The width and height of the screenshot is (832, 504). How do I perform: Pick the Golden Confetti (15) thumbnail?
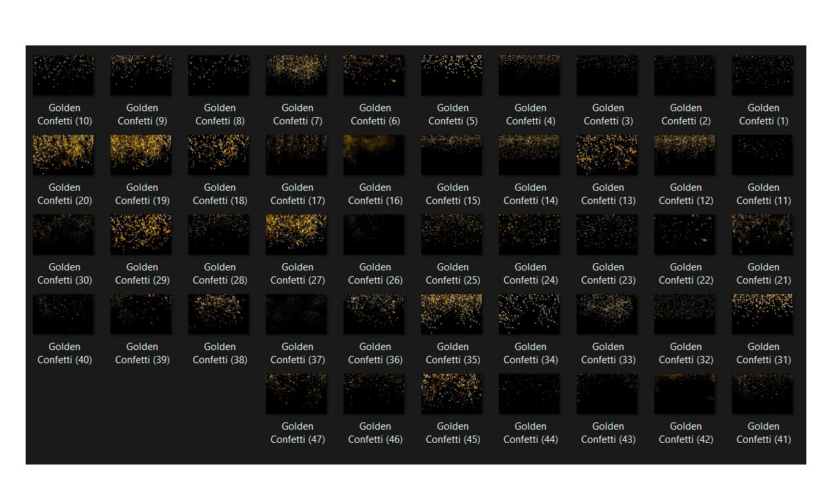coord(452,155)
